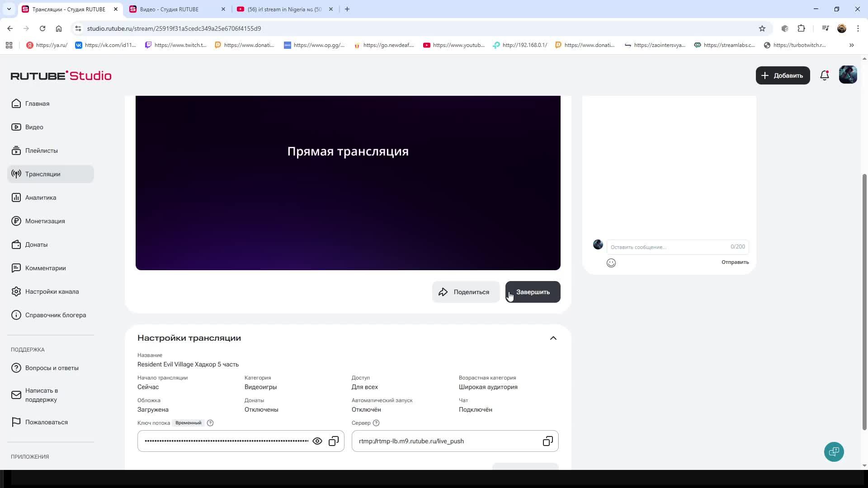Click the stream key help icon
The width and height of the screenshot is (868, 488).
210,423
